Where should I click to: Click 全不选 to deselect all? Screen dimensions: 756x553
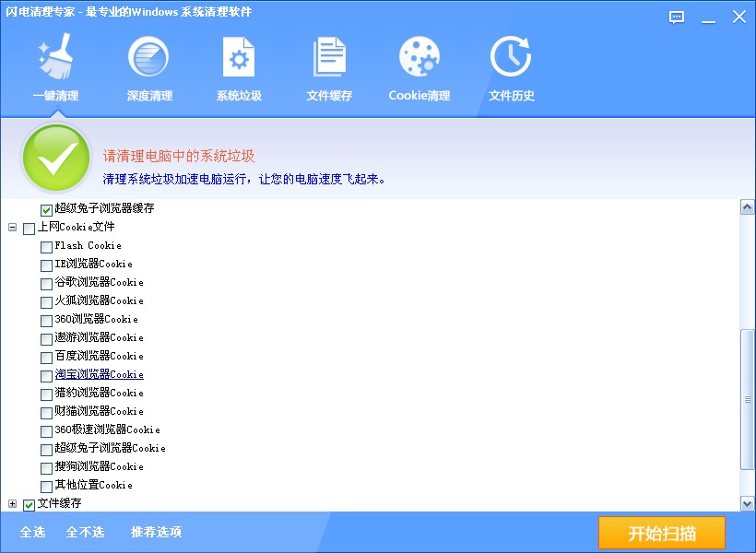pos(86,532)
